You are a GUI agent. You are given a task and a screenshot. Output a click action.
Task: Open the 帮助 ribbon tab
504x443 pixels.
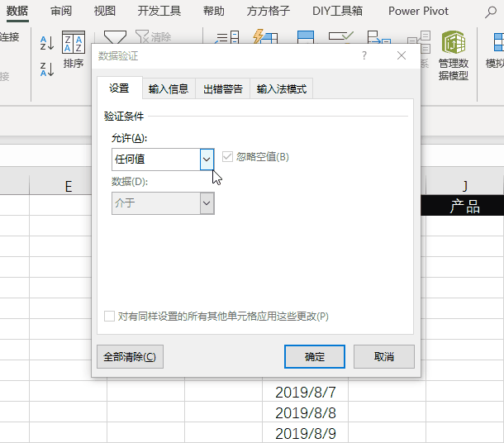(214, 12)
